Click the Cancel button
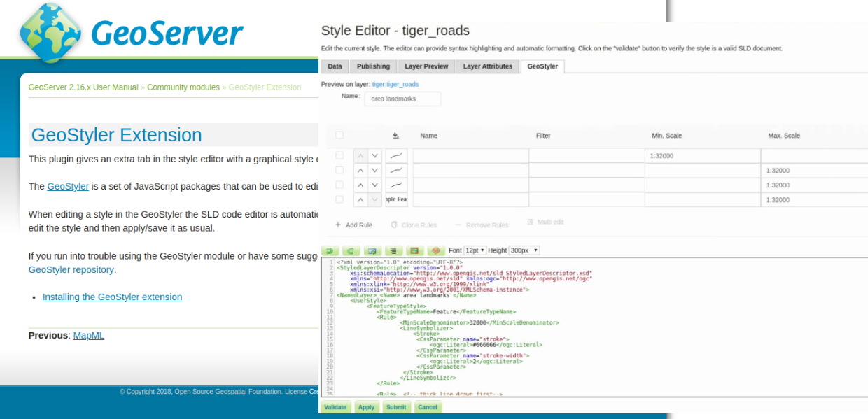 (428, 407)
